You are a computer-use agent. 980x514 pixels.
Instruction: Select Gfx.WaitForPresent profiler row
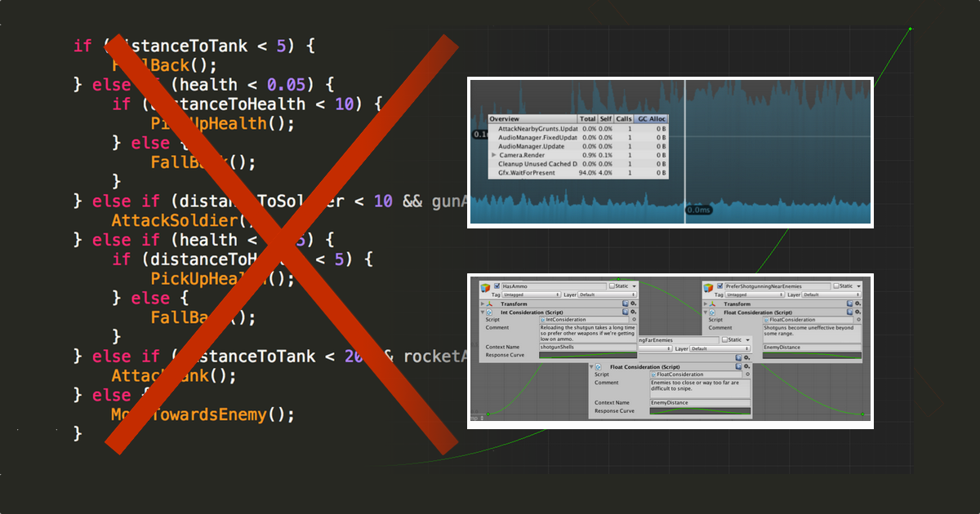[578, 173]
